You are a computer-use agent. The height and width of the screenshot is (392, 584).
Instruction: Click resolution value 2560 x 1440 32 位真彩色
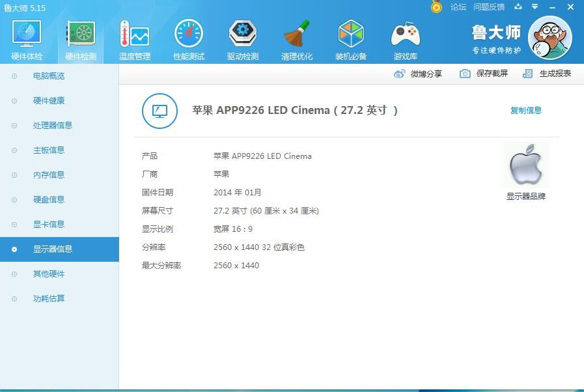click(x=259, y=247)
